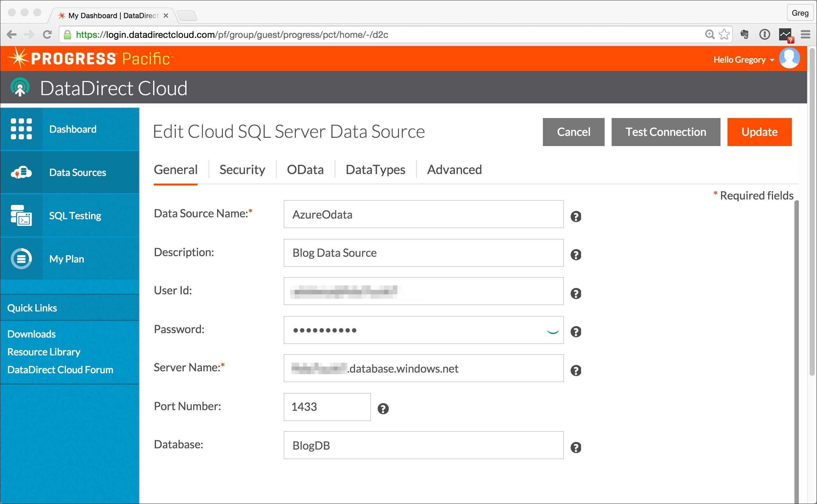Screen dimensions: 817x504
Task: Open the Dashboard grid icon
Action: click(21, 129)
